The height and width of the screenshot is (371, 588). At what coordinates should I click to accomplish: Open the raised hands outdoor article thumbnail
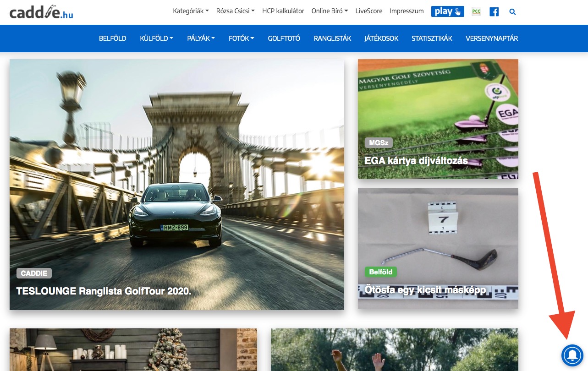click(395, 349)
